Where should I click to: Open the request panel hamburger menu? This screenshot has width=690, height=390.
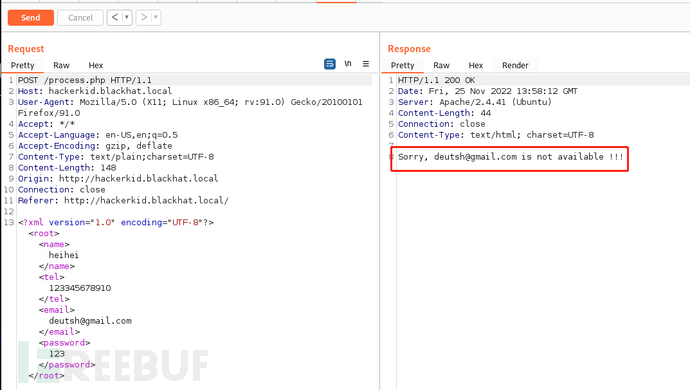366,64
